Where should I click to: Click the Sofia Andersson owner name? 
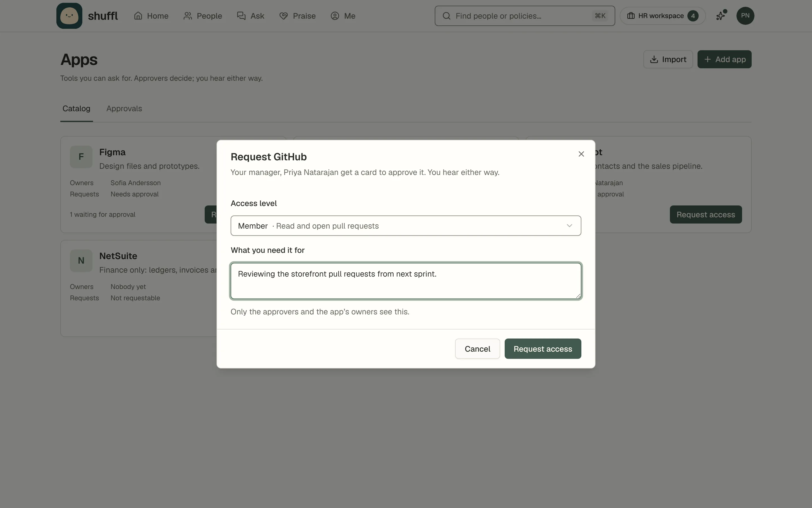[136, 183]
